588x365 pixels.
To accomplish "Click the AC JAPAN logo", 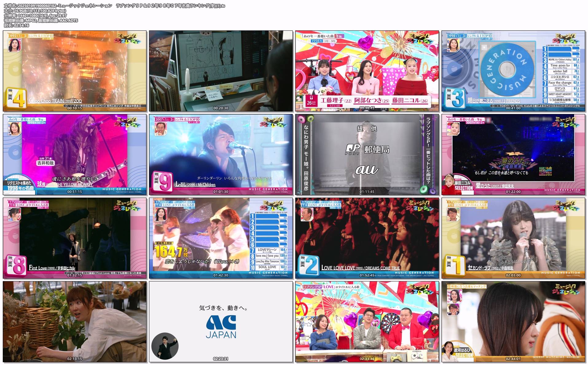I will (x=221, y=327).
